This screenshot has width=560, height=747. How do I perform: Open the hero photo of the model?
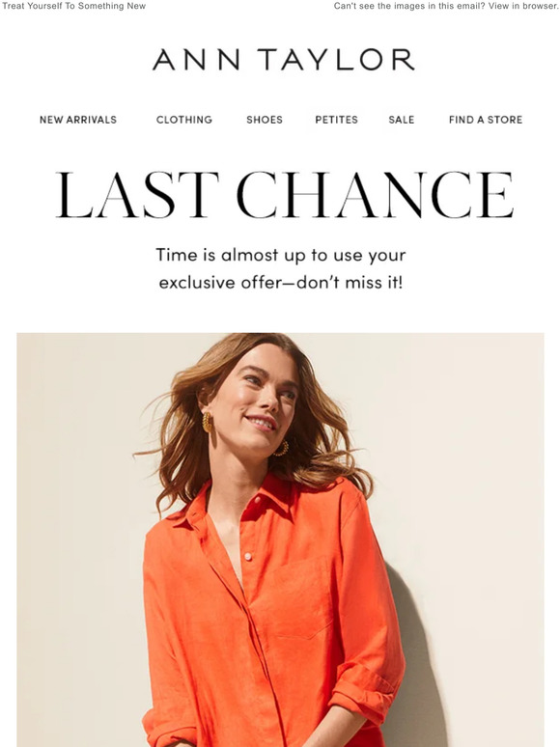coord(280,539)
